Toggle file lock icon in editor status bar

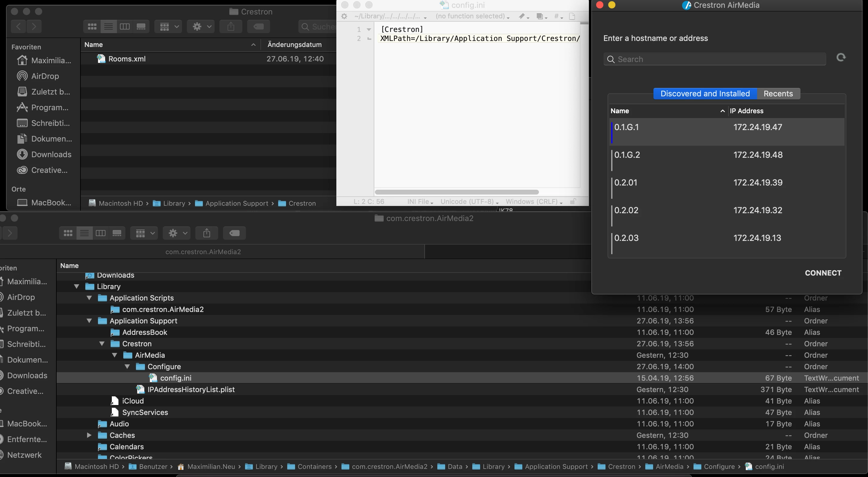point(573,202)
